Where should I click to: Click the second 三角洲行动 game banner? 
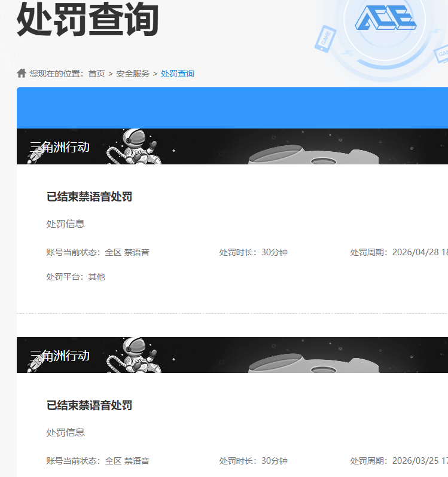pos(232,355)
